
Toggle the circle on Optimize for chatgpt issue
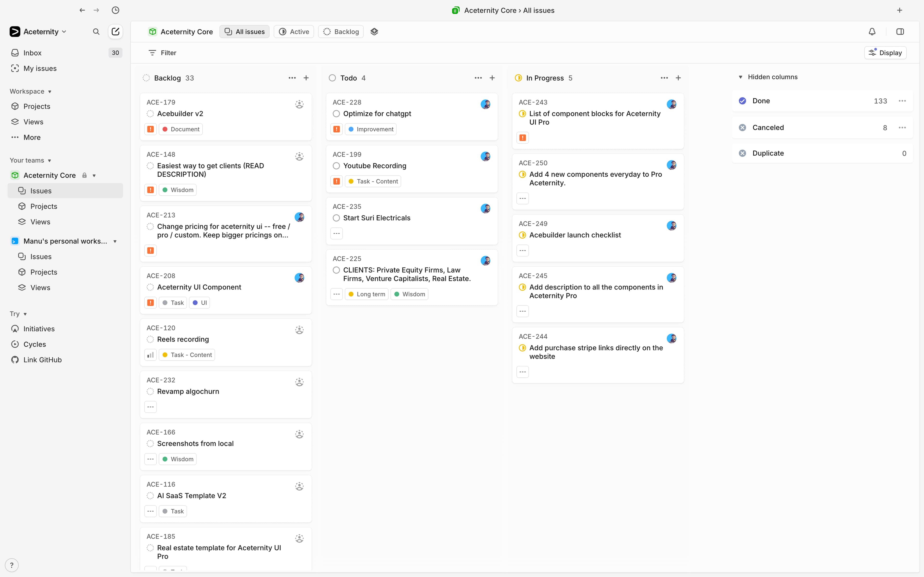336,113
